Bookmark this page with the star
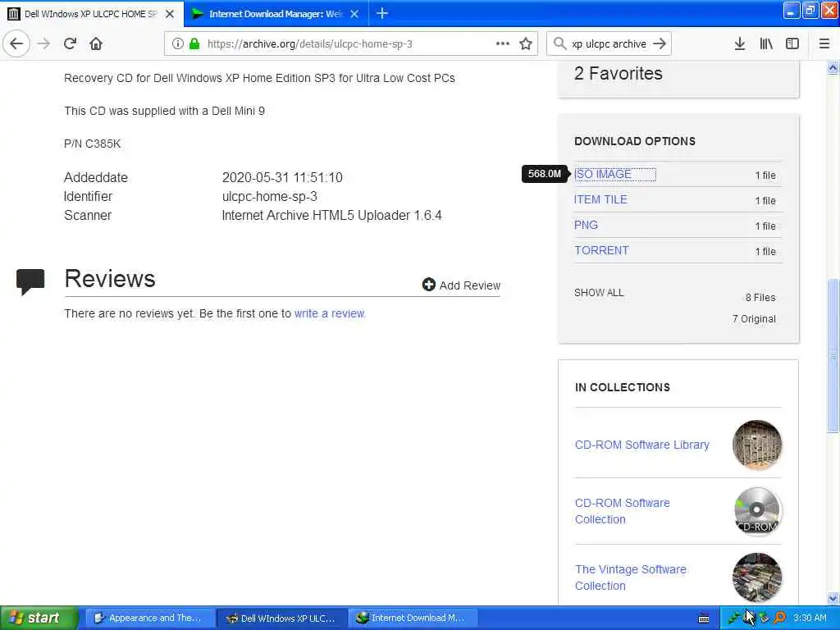840x630 pixels. 526,43
